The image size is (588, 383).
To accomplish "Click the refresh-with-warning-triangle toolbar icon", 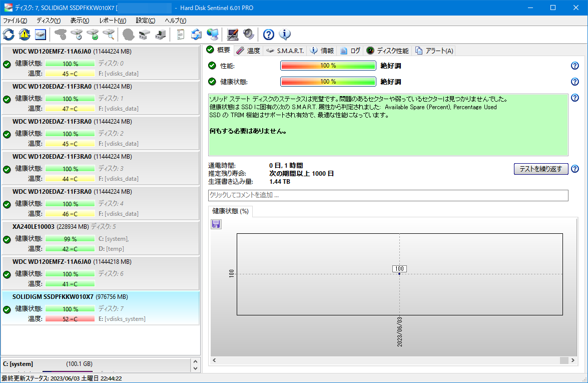I will pyautogui.click(x=25, y=35).
